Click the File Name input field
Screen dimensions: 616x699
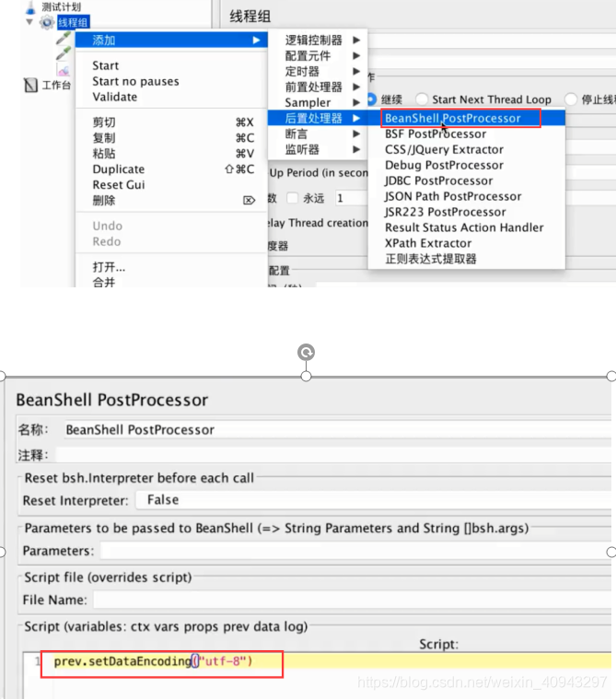(x=353, y=600)
